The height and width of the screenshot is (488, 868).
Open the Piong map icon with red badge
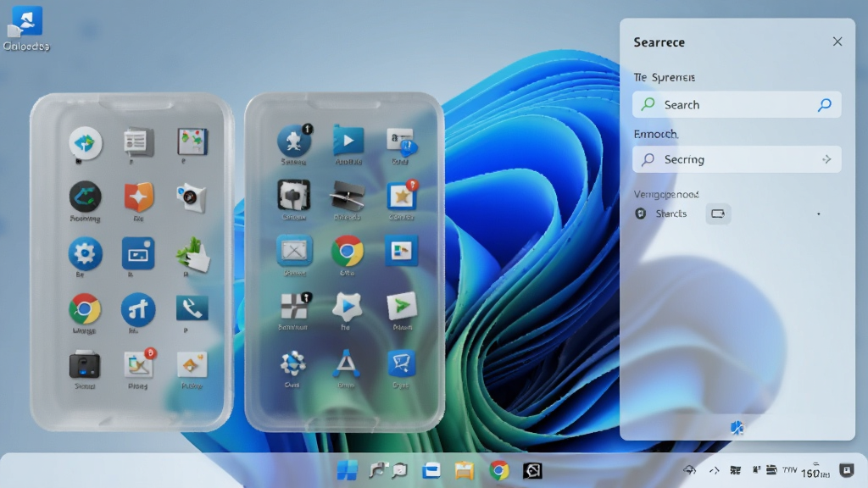pos(139,364)
